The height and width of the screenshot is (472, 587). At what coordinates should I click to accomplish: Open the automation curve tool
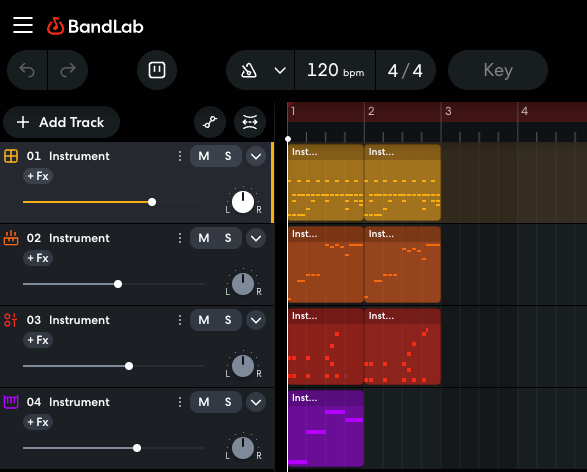[210, 122]
